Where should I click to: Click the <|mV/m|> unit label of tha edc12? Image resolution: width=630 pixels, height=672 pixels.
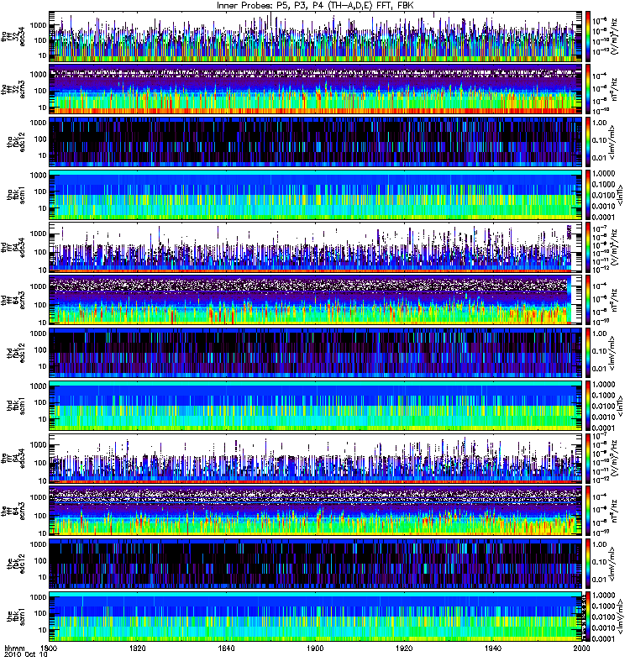(x=612, y=142)
